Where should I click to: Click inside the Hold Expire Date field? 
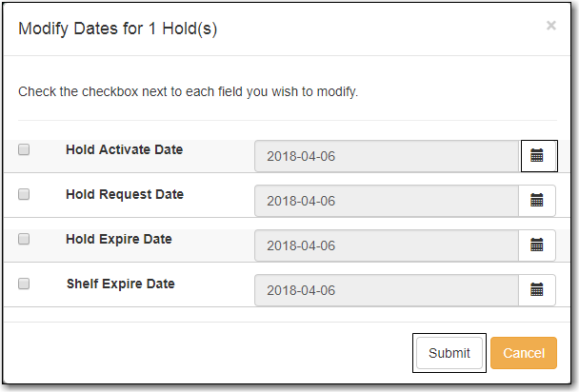pos(387,245)
